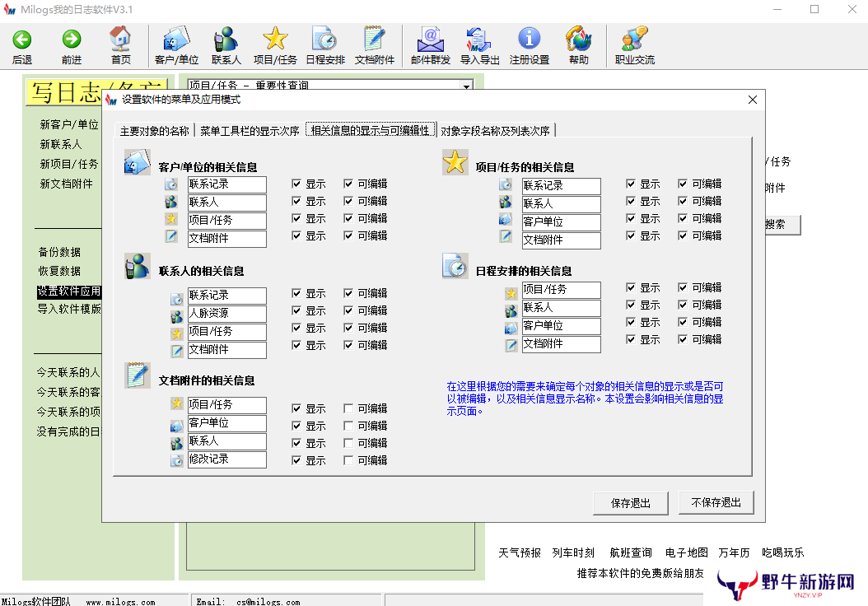868x606 pixels.
Task: Open 航班查询 link
Action: 631,552
